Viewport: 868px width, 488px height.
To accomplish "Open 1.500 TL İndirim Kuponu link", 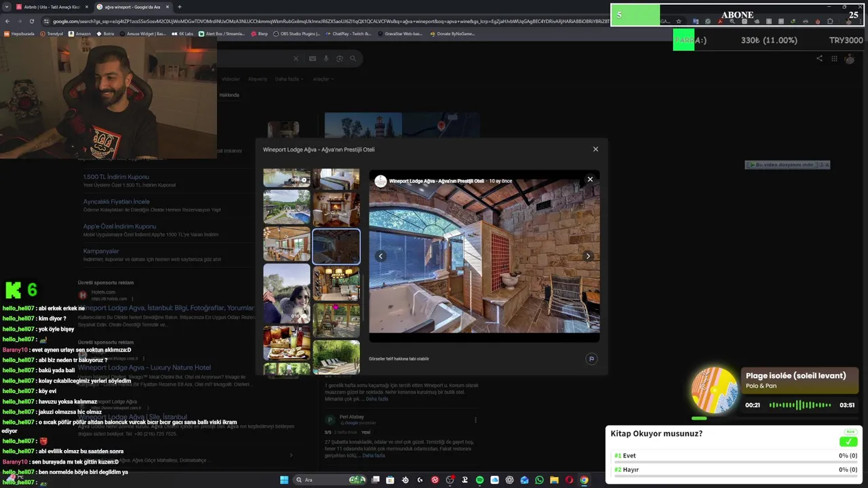I will point(116,177).
